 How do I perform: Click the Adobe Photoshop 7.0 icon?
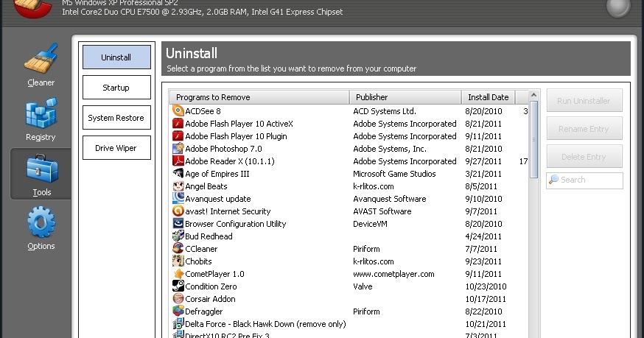tap(178, 149)
